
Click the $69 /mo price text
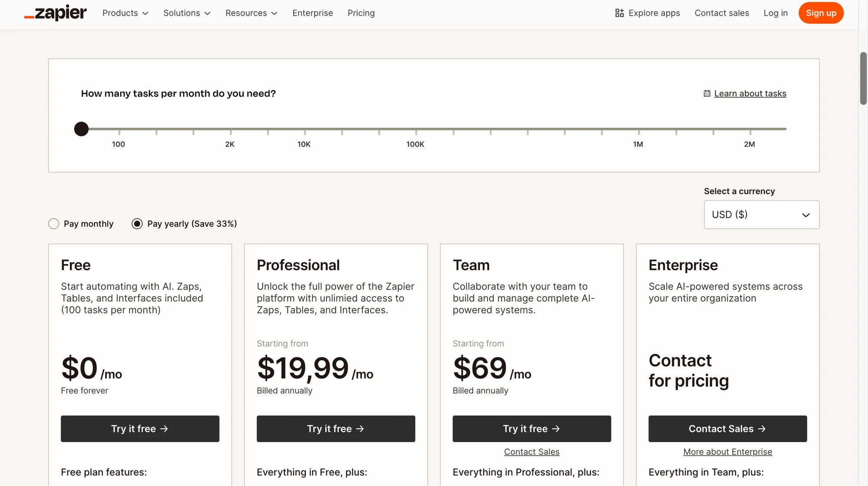(x=492, y=368)
